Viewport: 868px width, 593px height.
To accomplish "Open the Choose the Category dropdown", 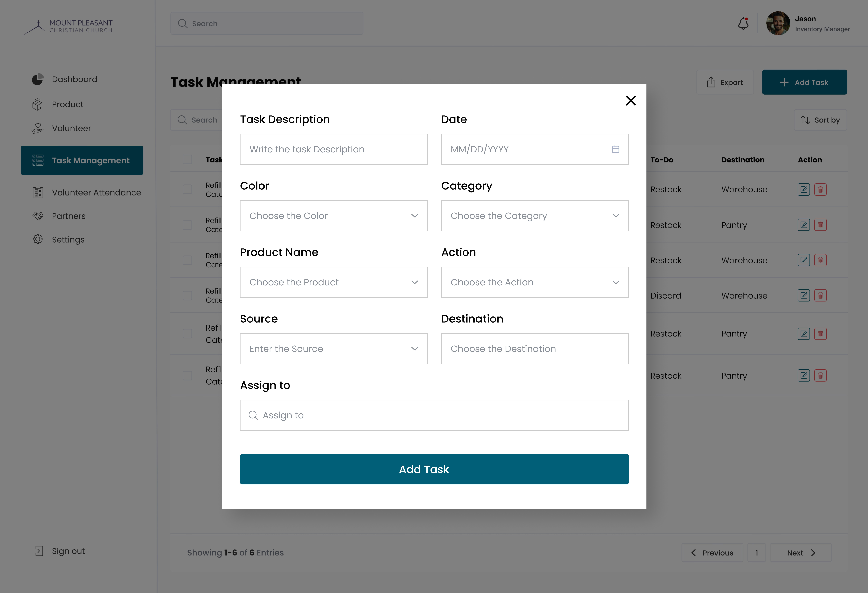I will tap(535, 216).
